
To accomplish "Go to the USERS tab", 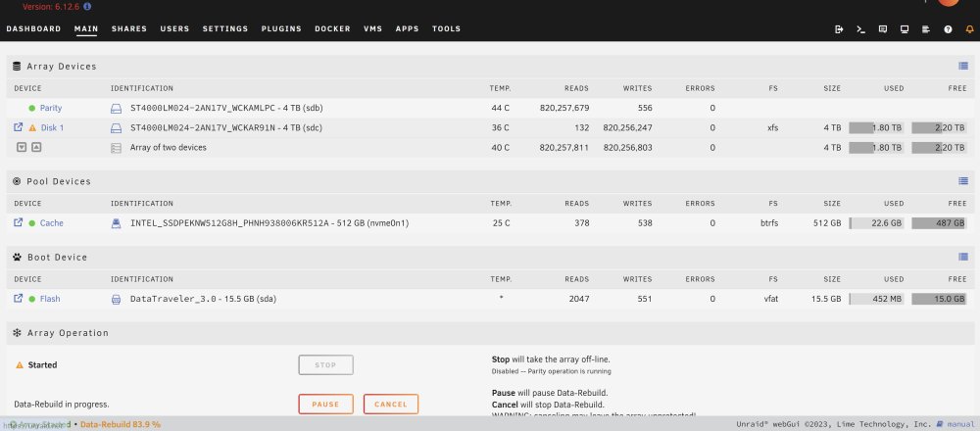I will (x=174, y=28).
